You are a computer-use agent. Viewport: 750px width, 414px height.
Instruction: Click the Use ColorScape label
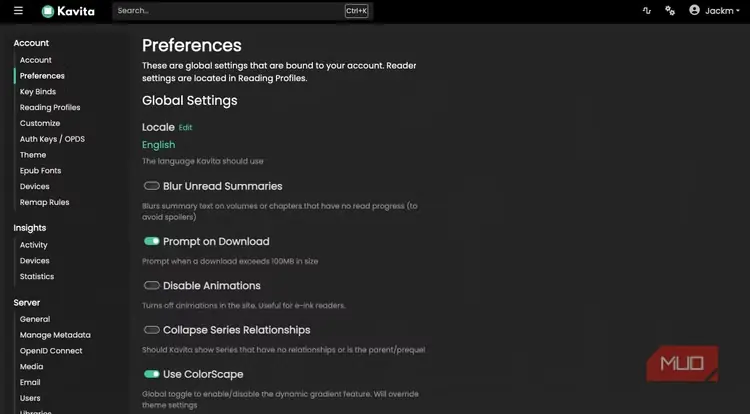203,374
